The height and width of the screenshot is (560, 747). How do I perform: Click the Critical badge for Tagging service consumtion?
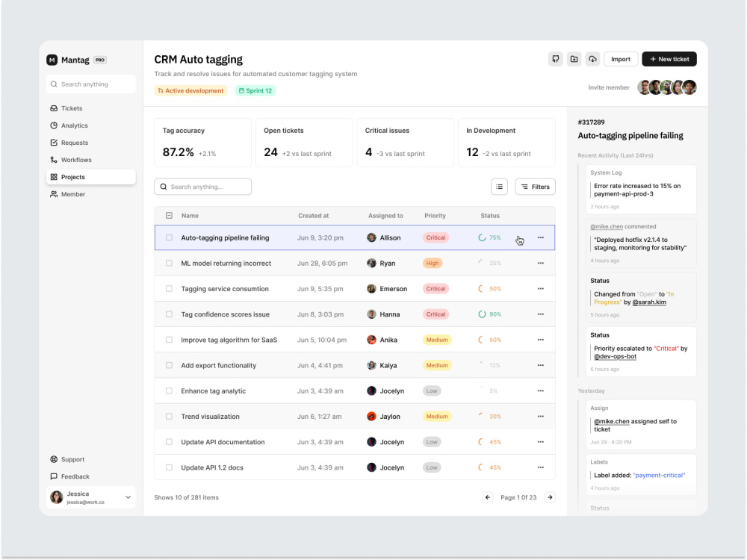coord(436,288)
